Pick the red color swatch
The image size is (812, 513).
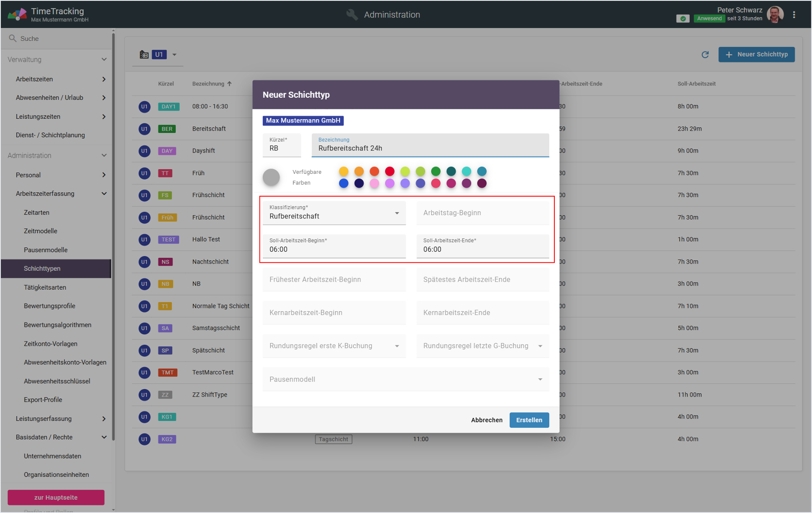coord(389,171)
